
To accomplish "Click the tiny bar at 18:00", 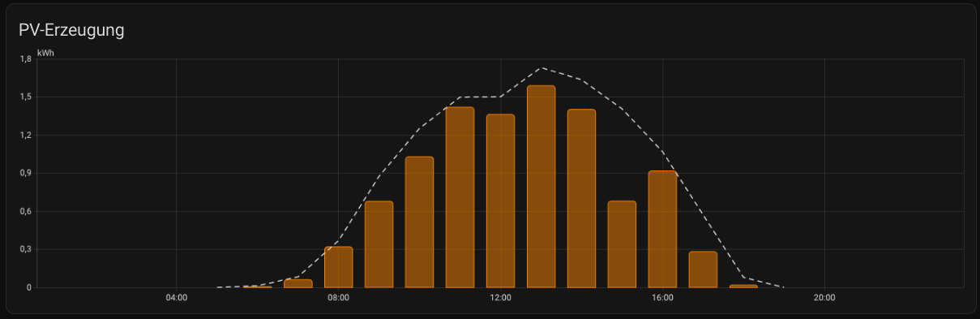I will 743,286.
